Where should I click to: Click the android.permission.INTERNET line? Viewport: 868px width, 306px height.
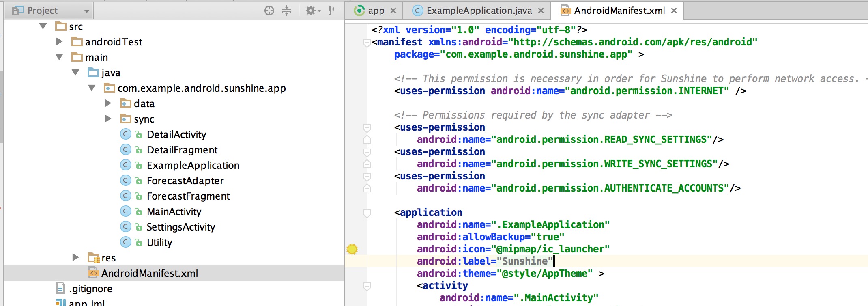click(570, 91)
